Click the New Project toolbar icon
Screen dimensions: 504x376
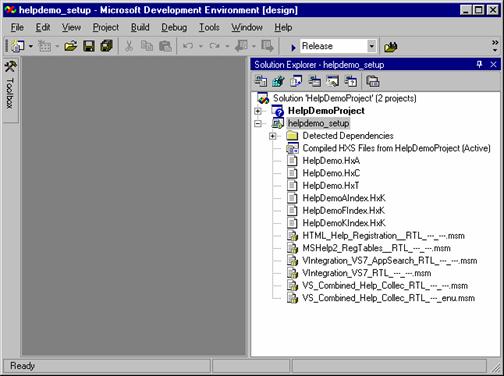[18, 46]
